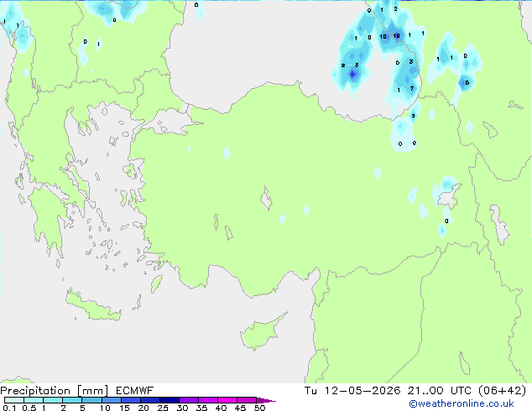This screenshot has height=411, width=532.
Task: Click the 5–10 mm legend color box
Action: point(91,400)
